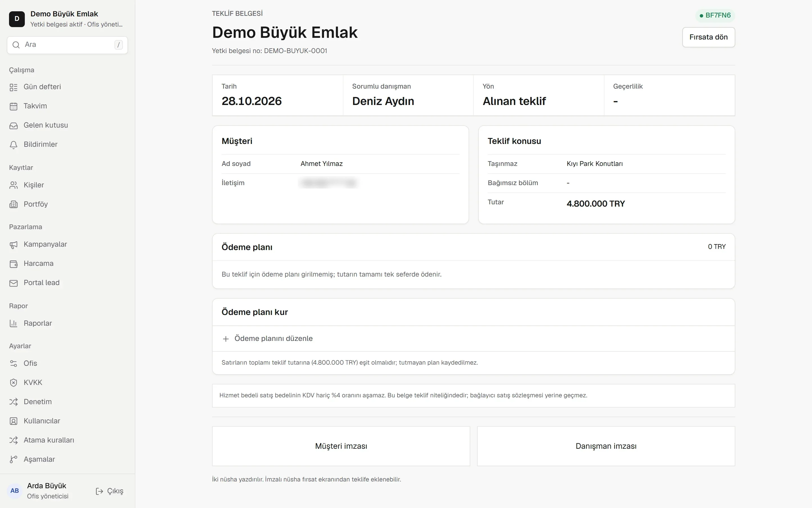Click the Kampanyalar megaphone icon
The height and width of the screenshot is (508, 812).
14,245
